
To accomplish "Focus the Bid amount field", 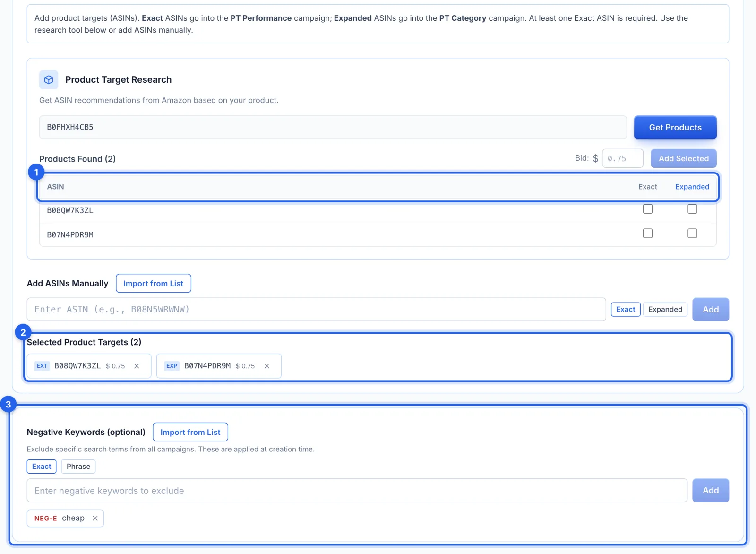I will [623, 158].
